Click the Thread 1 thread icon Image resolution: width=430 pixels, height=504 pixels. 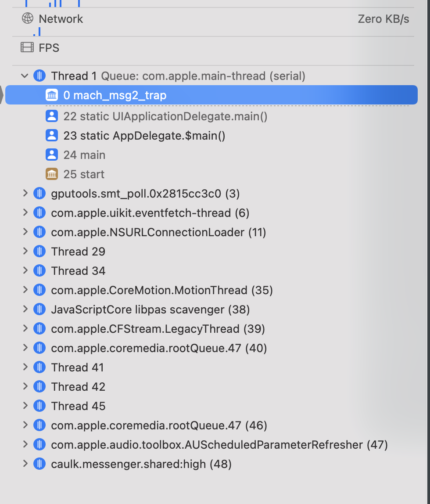pos(39,76)
